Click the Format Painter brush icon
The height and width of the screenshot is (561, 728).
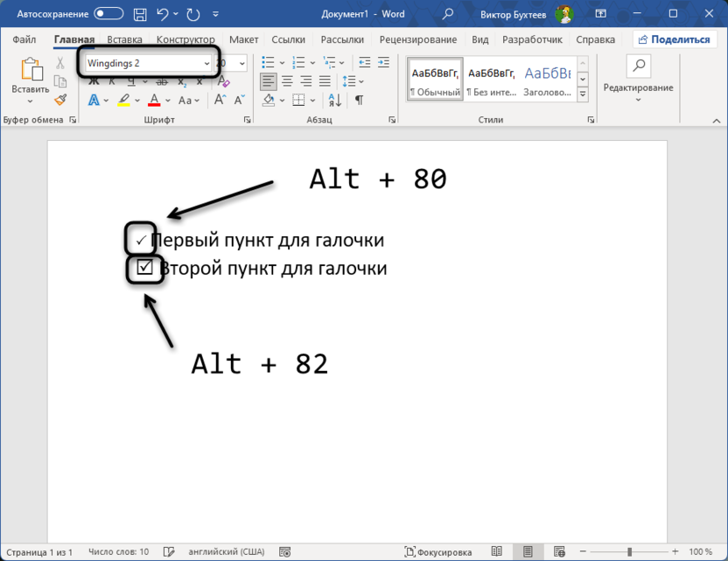click(x=59, y=100)
